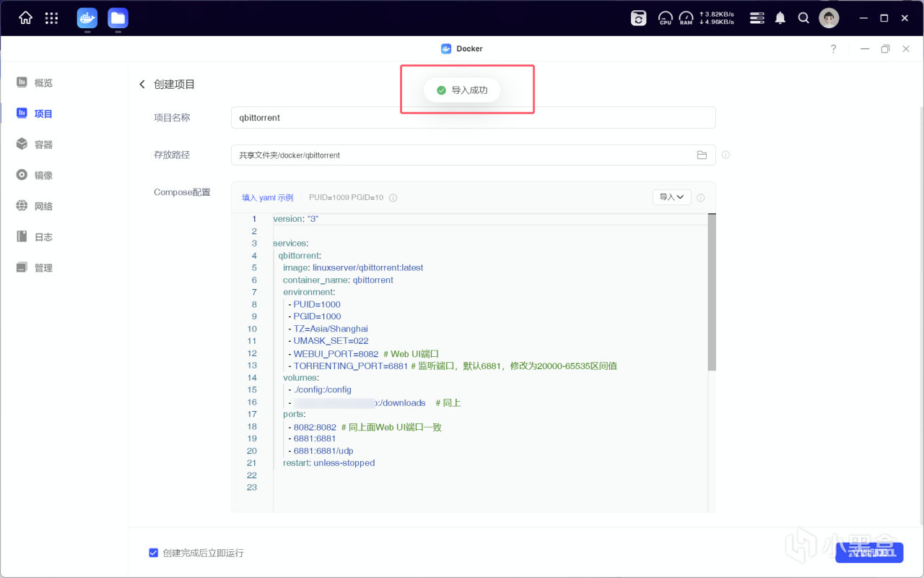Go to 网络 in the sidebar
The image size is (924, 578).
click(x=35, y=206)
